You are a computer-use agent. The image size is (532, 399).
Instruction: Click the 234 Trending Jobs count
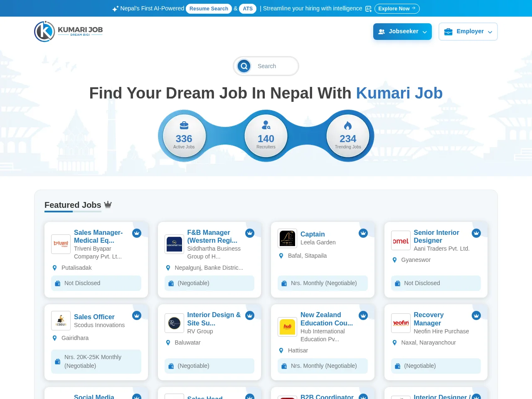coord(348,138)
